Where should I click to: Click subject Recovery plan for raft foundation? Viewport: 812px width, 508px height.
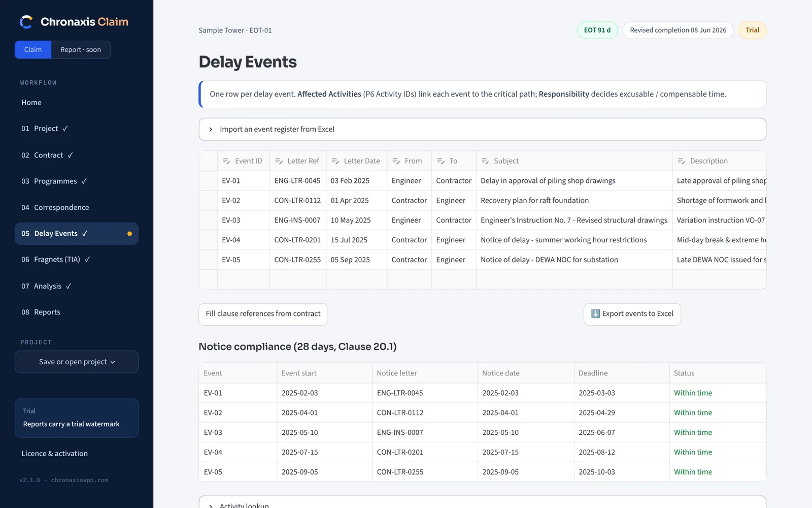pos(574,201)
